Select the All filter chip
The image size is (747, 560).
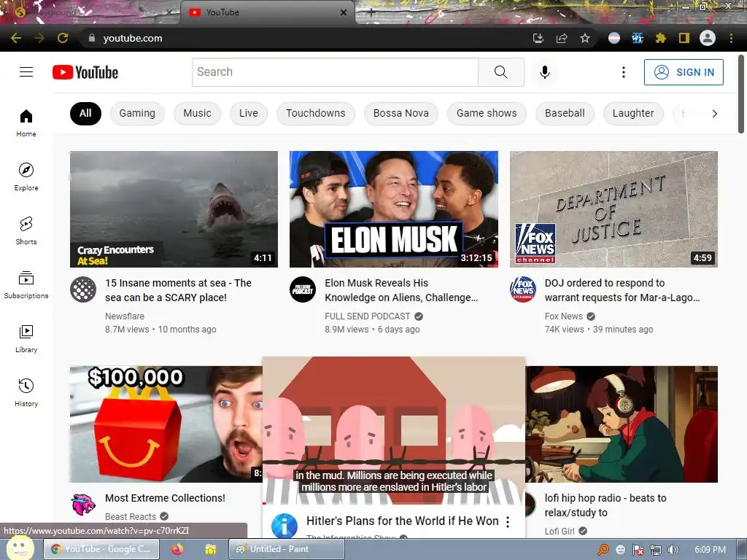coord(86,113)
